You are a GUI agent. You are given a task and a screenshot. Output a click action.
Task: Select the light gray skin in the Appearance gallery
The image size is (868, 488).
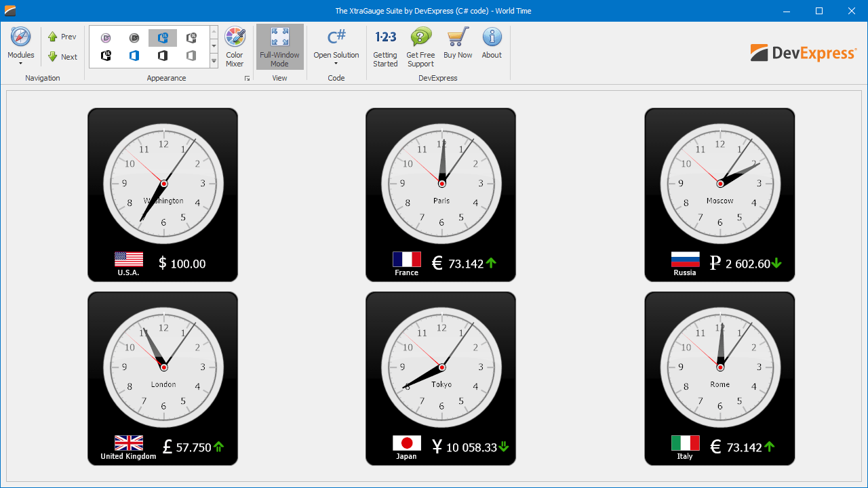pos(191,56)
